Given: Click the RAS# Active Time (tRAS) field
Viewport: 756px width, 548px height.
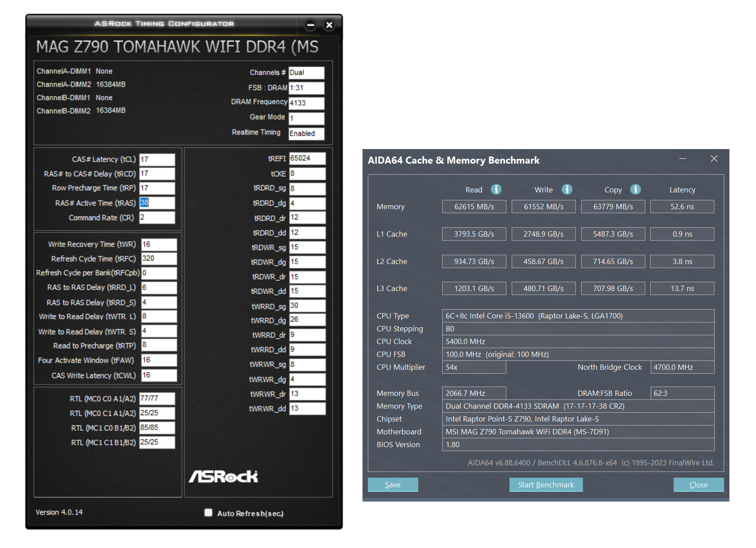Looking at the screenshot, I should (x=157, y=203).
